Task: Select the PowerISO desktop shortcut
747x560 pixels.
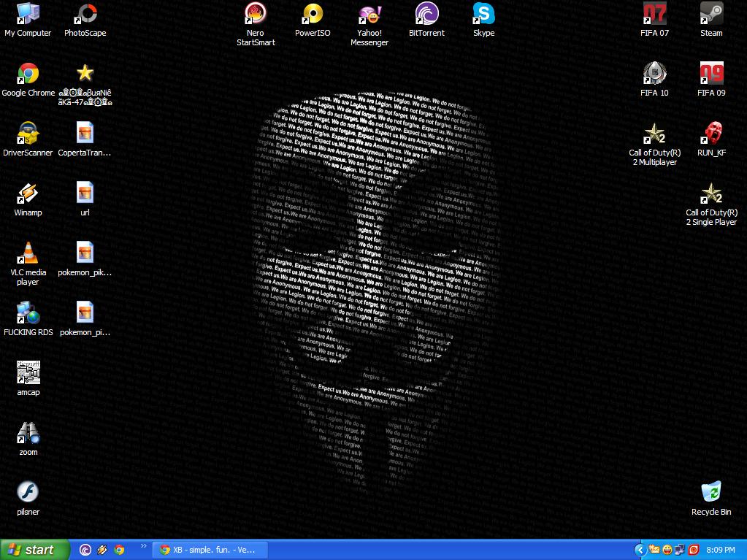Action: (x=313, y=20)
